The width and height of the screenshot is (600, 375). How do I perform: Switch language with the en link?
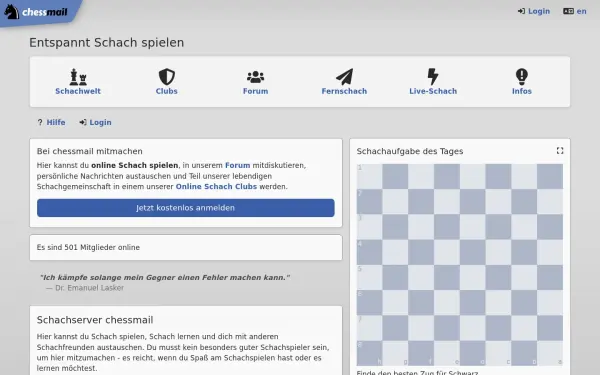(x=581, y=11)
